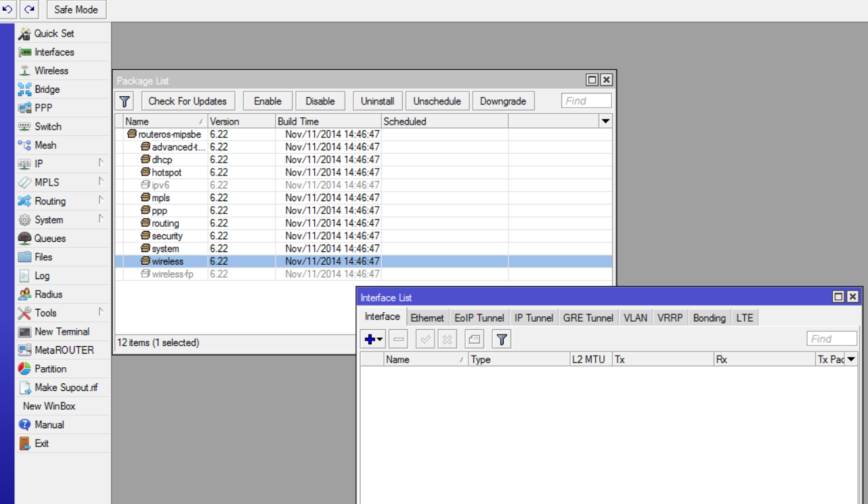Click the blue plus add interface icon
Image resolution: width=868 pixels, height=504 pixels.
pos(370,339)
